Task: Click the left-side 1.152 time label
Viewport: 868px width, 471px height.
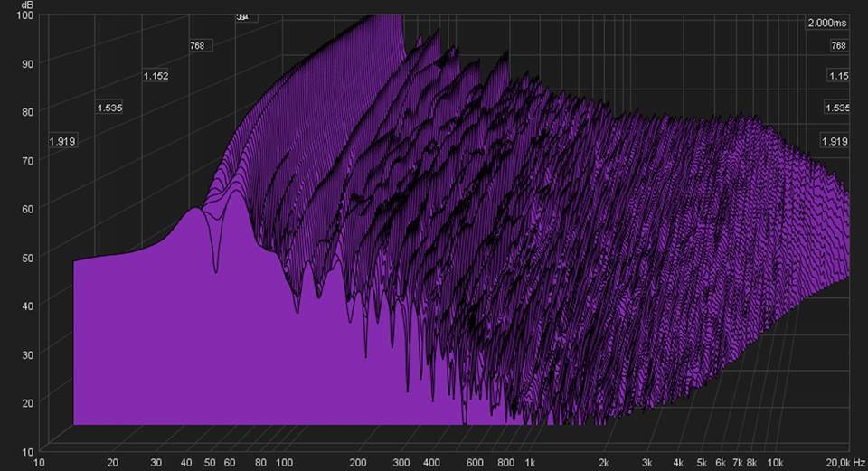Action: (x=156, y=76)
